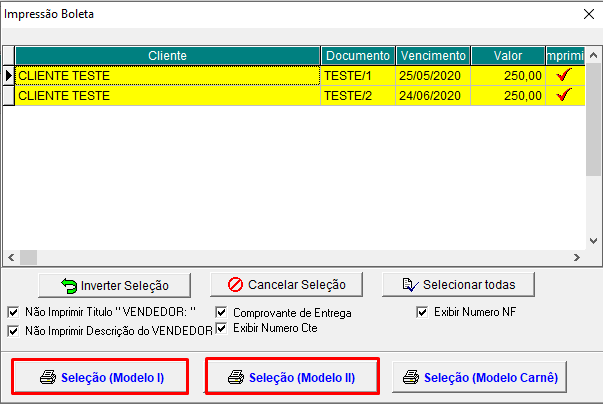Uncheck Exibir Numero NF option
The height and width of the screenshot is (404, 603).
[x=422, y=311]
